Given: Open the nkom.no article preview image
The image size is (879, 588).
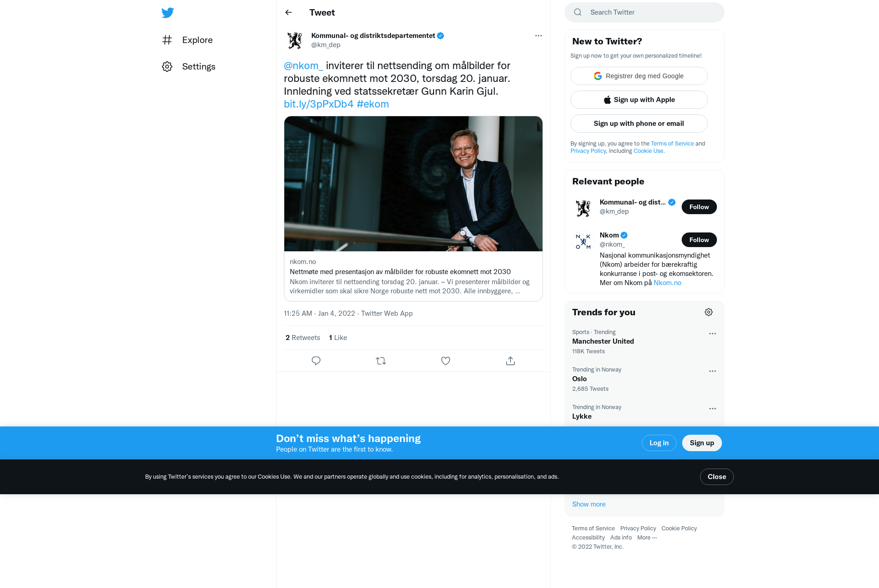Looking at the screenshot, I should (413, 183).
